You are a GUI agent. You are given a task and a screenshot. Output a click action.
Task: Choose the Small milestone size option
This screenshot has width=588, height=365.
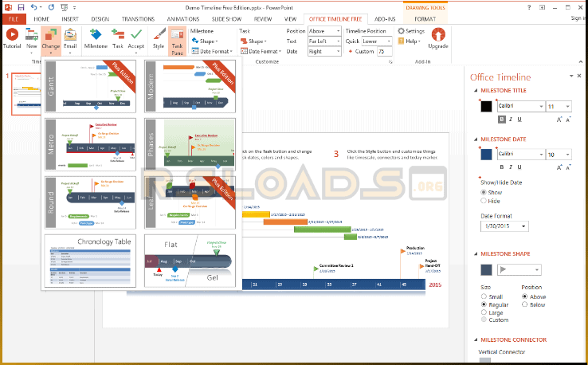[x=484, y=297]
